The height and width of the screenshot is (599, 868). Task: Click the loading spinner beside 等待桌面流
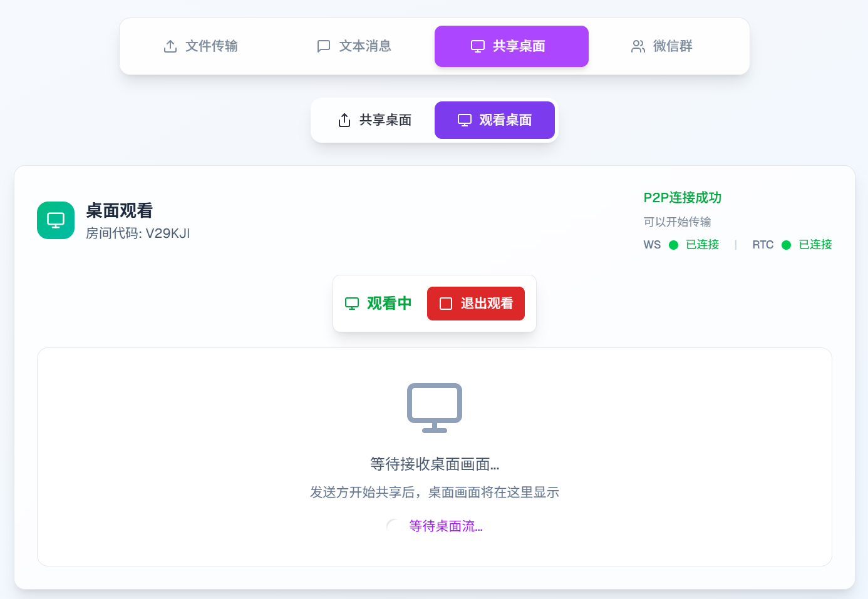[394, 526]
